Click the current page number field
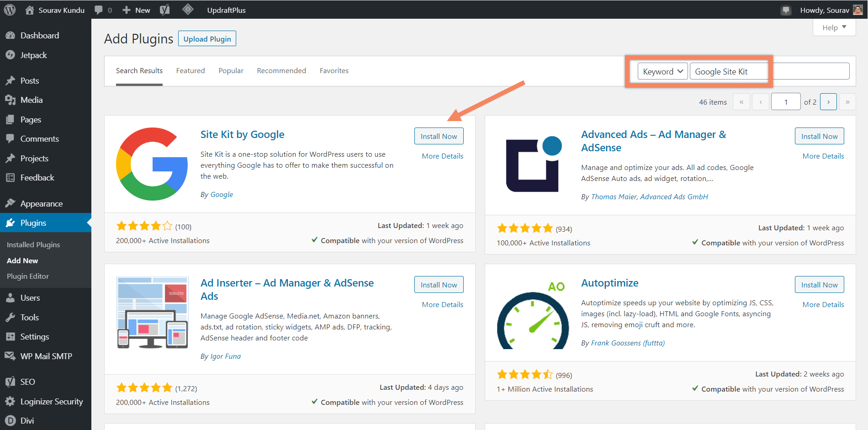 pos(785,101)
